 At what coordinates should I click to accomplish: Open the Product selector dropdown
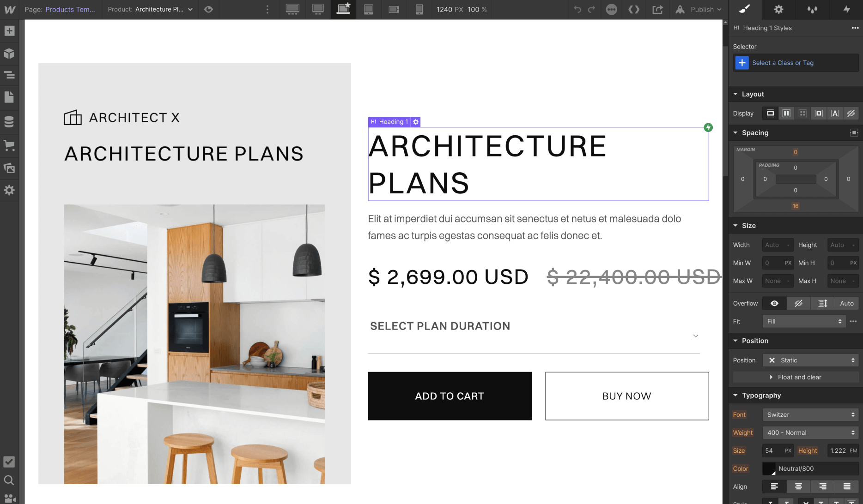189,9
